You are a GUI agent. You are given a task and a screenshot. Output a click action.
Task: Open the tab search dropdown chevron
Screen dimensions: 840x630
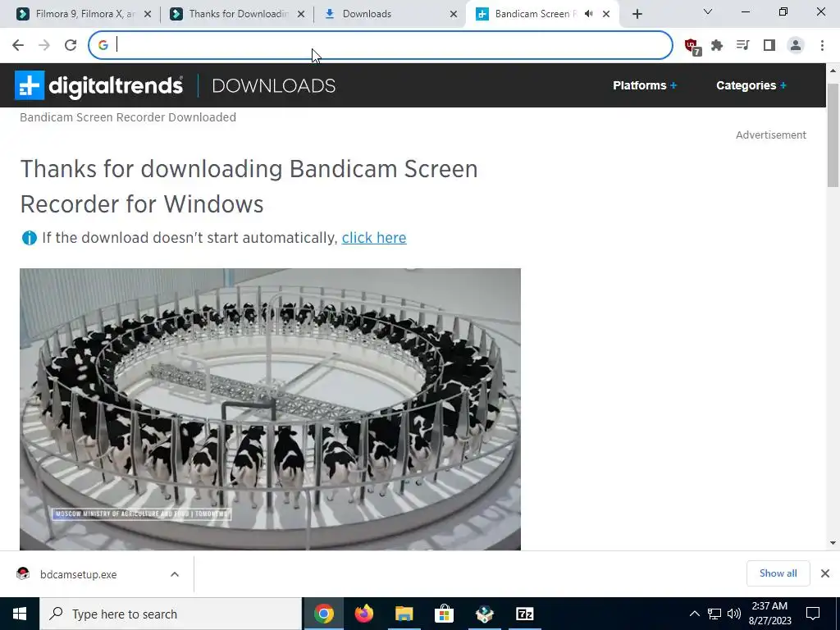point(708,11)
